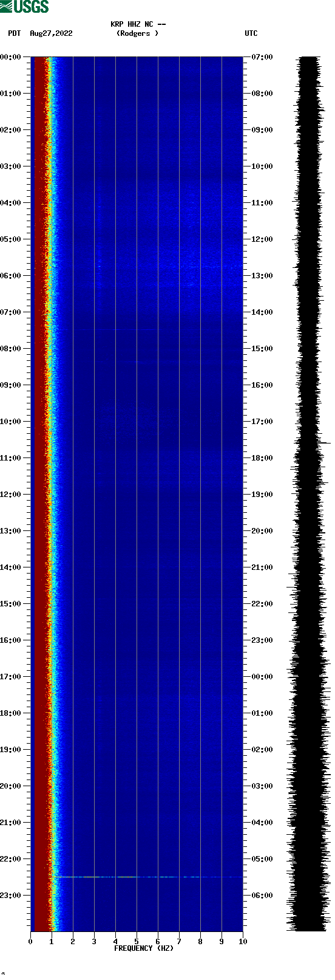Select the station title KRP HHZ NC --
Viewport: 335px width, 980px height.
(138, 24)
